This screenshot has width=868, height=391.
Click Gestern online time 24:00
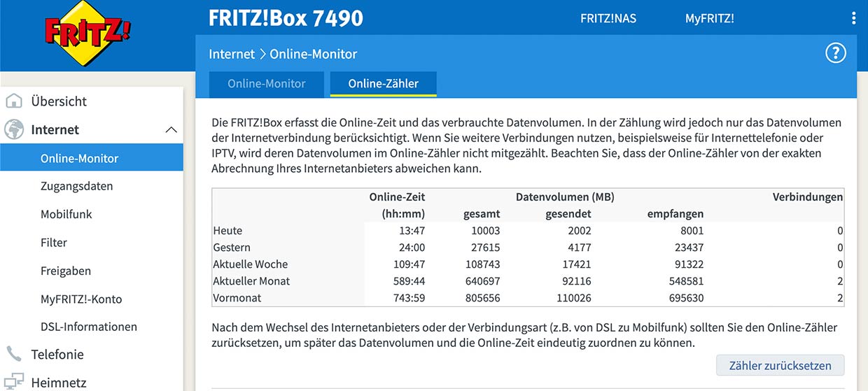[412, 248]
